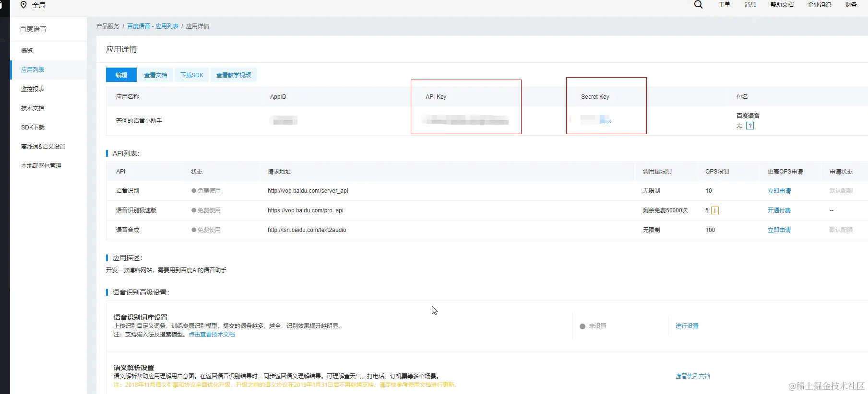868x394 pixels.
Task: Click the 语义解析设置 heading
Action: [134, 368]
